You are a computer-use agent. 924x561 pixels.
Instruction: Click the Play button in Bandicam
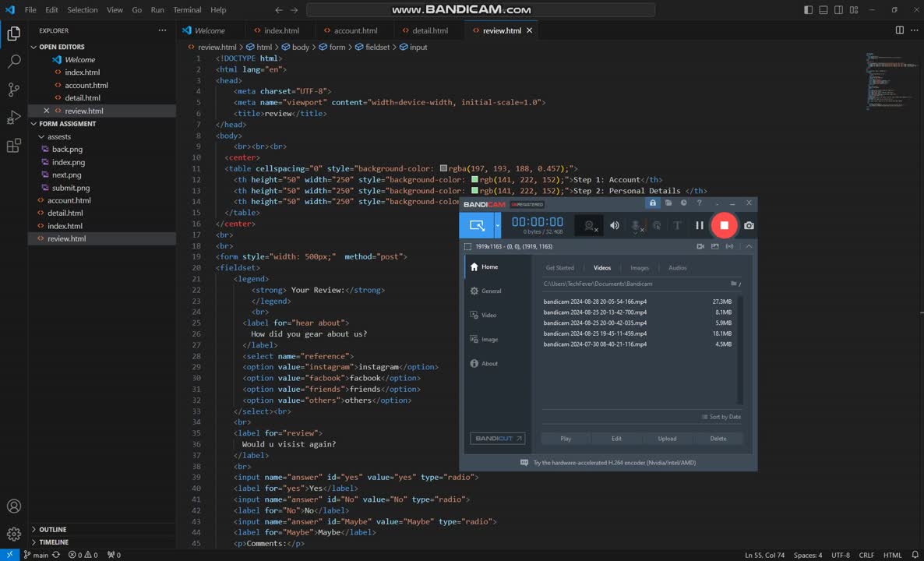[566, 439]
